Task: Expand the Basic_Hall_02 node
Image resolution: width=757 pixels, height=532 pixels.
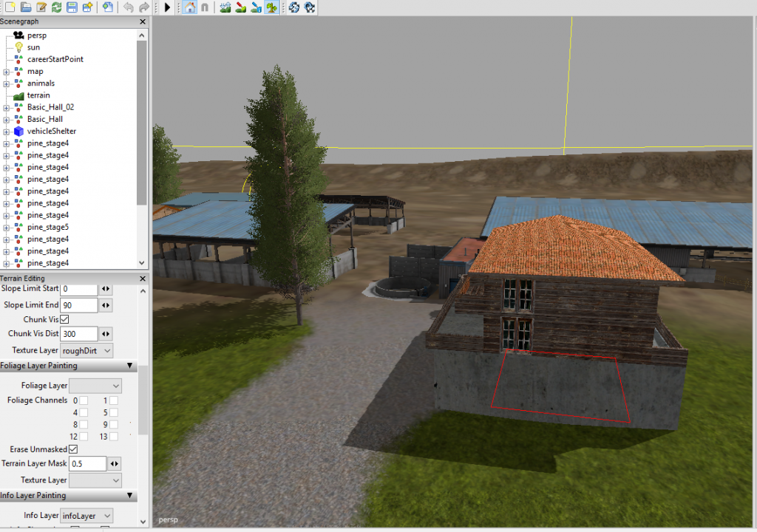Action: (x=6, y=108)
